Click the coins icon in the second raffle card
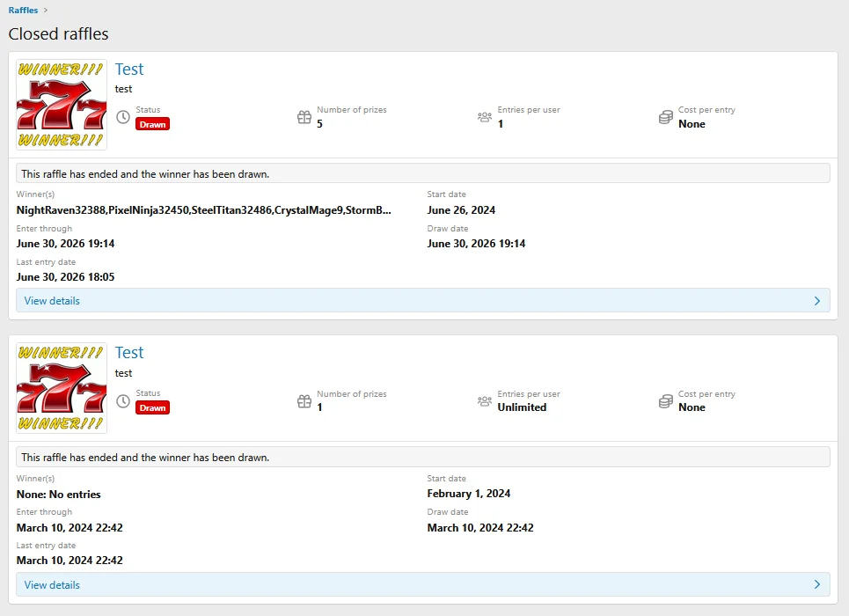849x616 pixels. point(665,401)
